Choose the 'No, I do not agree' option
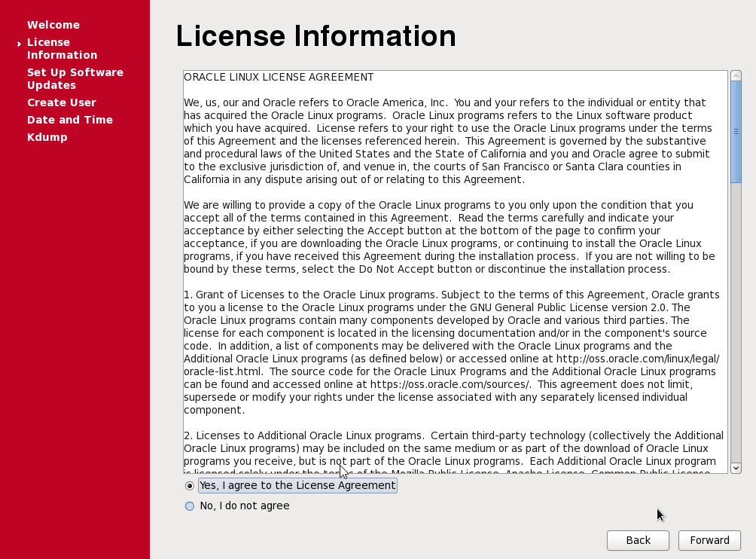Screen dimensions: 756x559 (237, 506)
